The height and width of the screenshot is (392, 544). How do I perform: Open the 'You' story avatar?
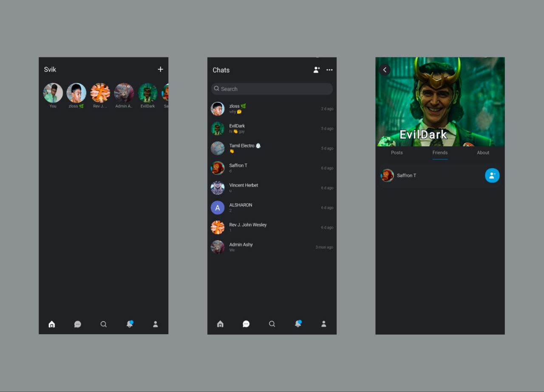pos(53,93)
